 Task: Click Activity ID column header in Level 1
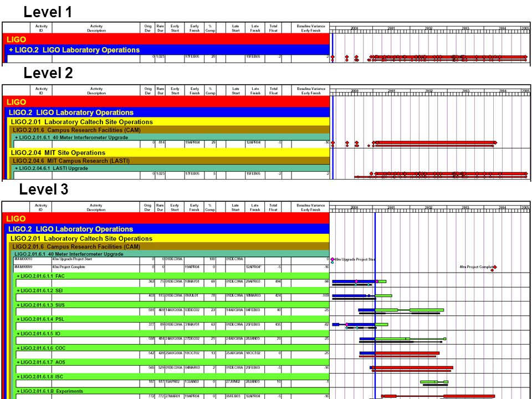pyautogui.click(x=41, y=28)
